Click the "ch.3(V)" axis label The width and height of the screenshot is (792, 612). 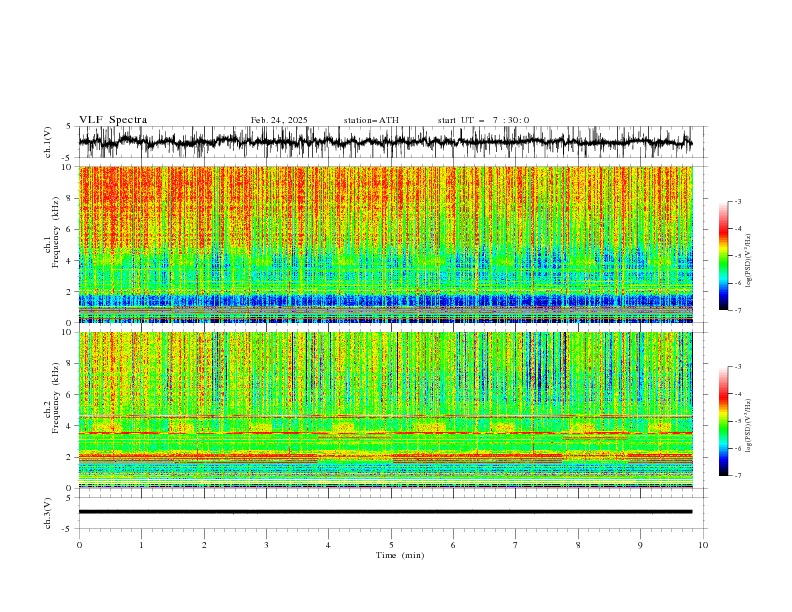point(48,513)
